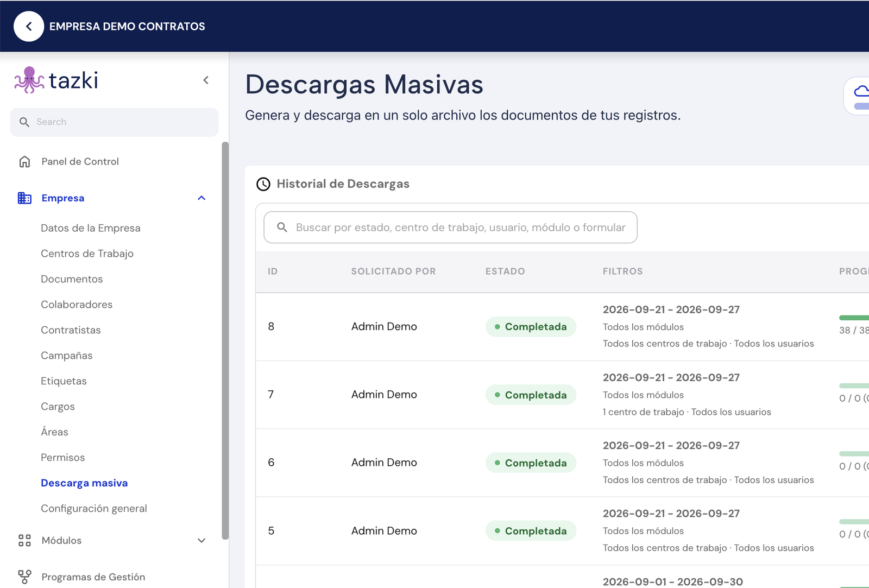Click the sidebar search magnifier icon
This screenshot has width=869, height=588.
coord(24,122)
